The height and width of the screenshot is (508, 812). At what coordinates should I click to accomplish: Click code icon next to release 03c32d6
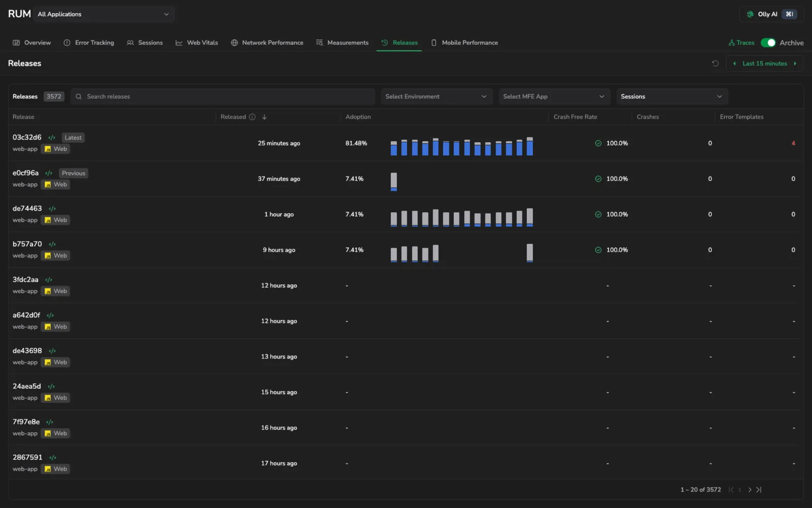52,138
